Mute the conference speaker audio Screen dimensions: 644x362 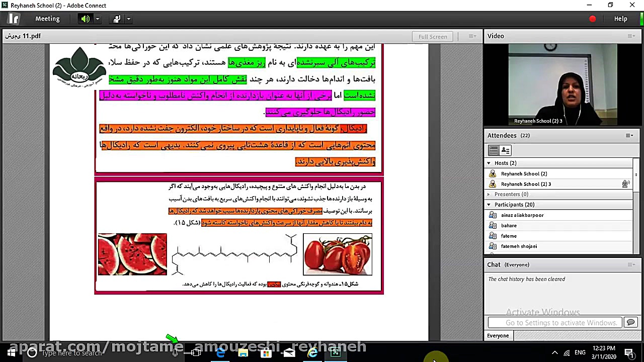pos(86,19)
